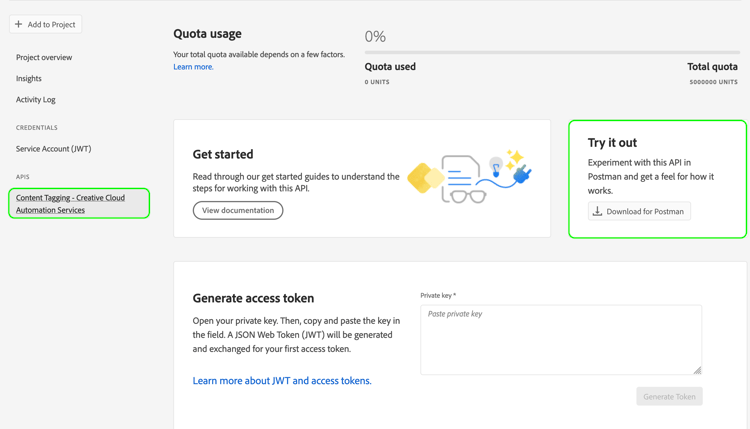
Task: Click the textarea resize handle corner
Action: tap(697, 370)
